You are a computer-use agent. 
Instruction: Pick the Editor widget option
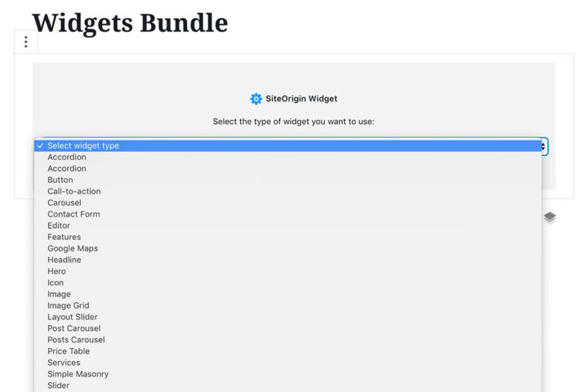59,225
